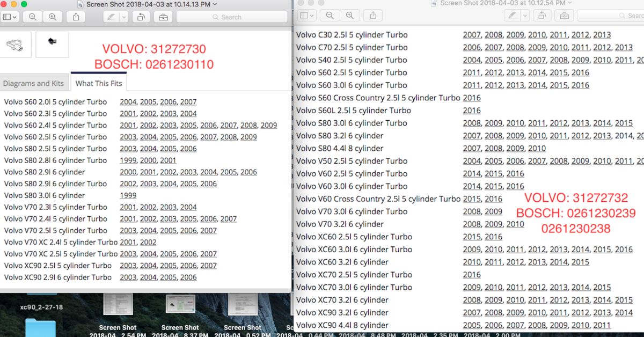Select the Markup pencil in the left window
Screen dimensions: 644x337
point(110,17)
